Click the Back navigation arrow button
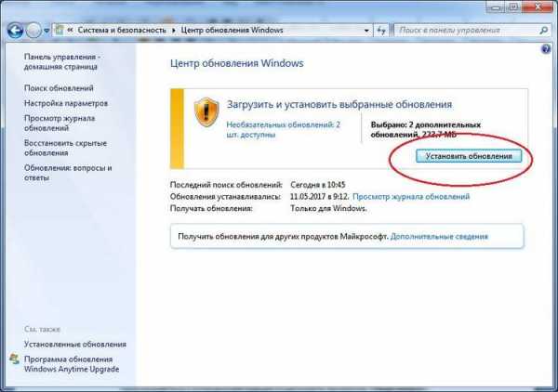The height and width of the screenshot is (392, 558). 15,31
